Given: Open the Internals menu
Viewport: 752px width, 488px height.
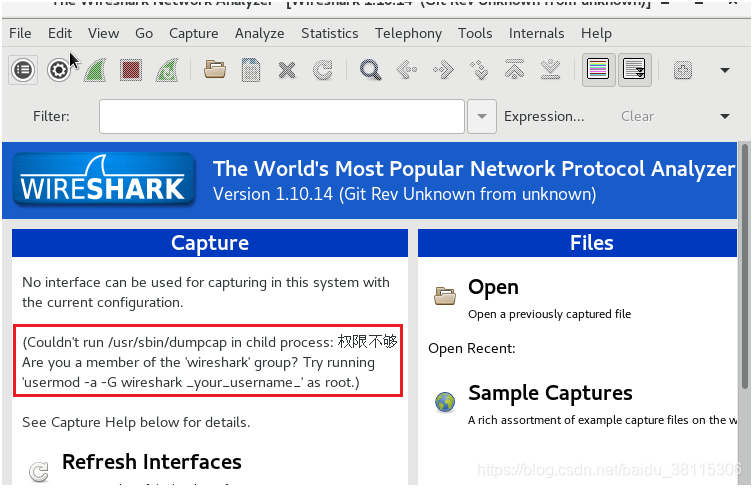Looking at the screenshot, I should click(x=536, y=34).
